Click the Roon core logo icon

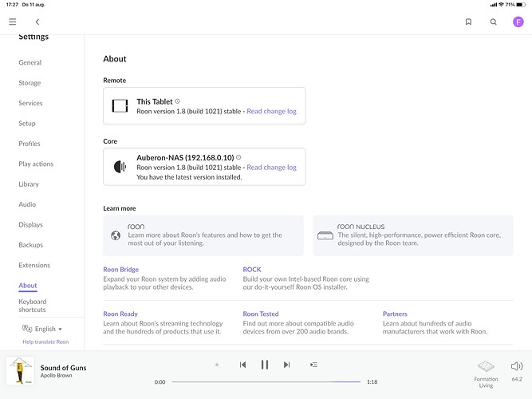[x=120, y=167]
